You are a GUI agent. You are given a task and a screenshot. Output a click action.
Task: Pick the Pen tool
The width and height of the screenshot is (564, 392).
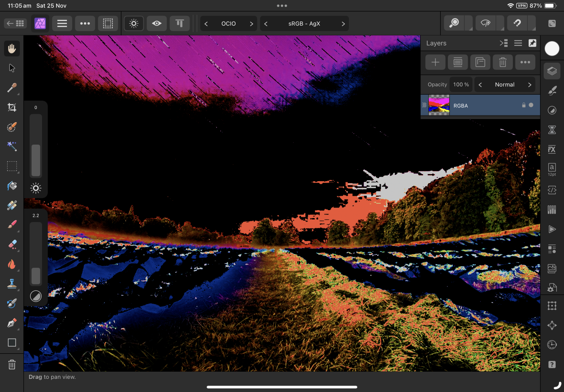(12, 323)
